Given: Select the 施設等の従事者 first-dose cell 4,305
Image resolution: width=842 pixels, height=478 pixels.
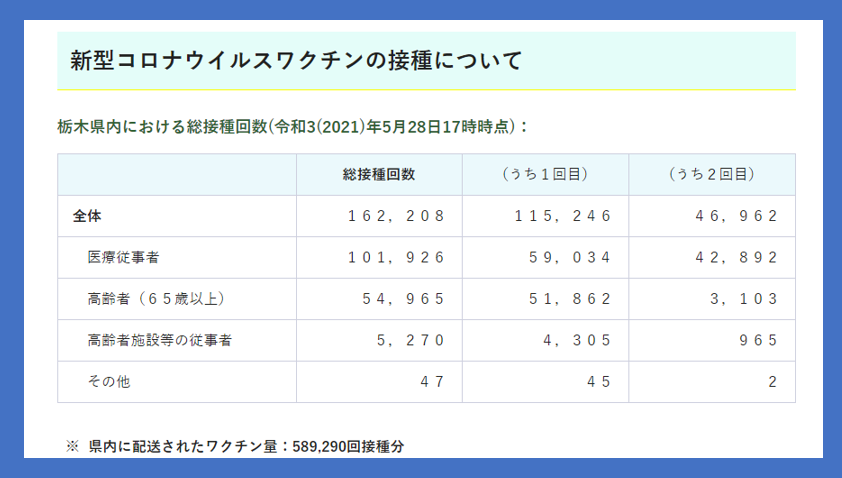Looking at the screenshot, I should point(577,340).
